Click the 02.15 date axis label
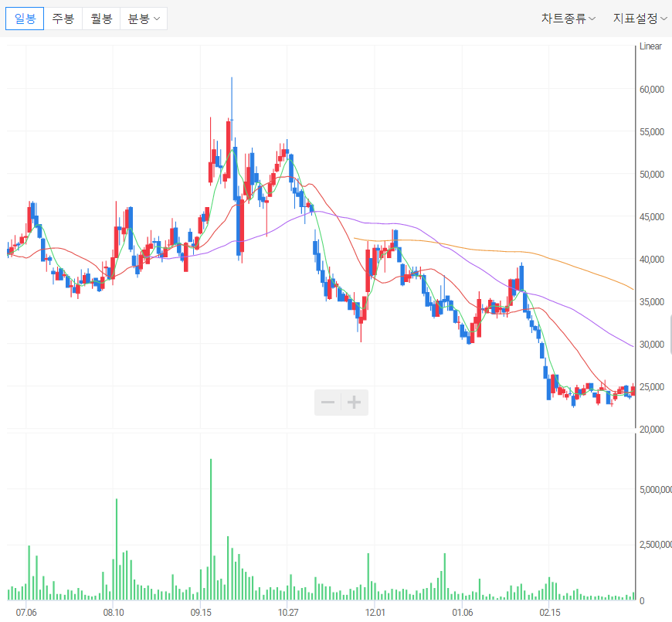 [x=550, y=612]
